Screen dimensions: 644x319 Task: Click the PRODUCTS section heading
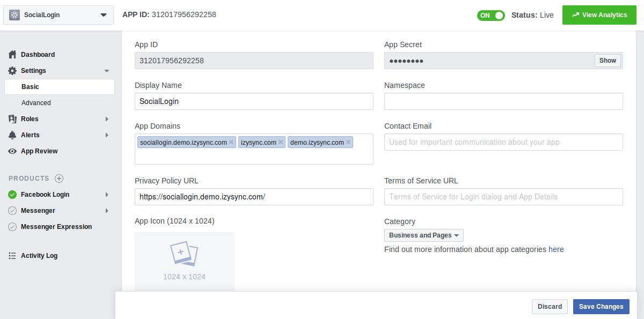click(x=29, y=179)
